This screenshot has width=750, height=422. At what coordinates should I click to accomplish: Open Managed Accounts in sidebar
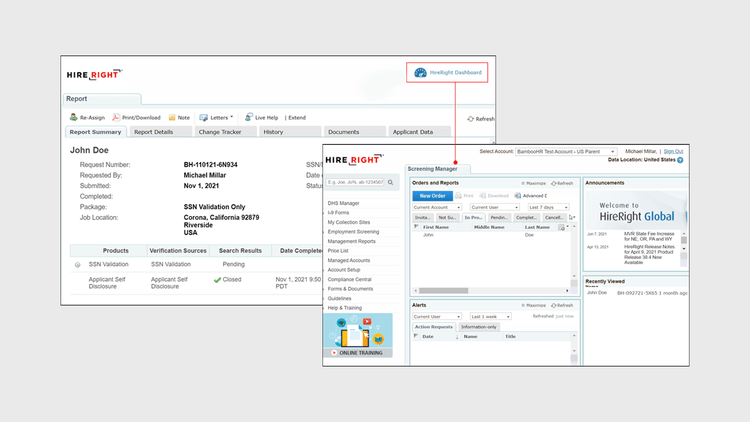point(349,260)
